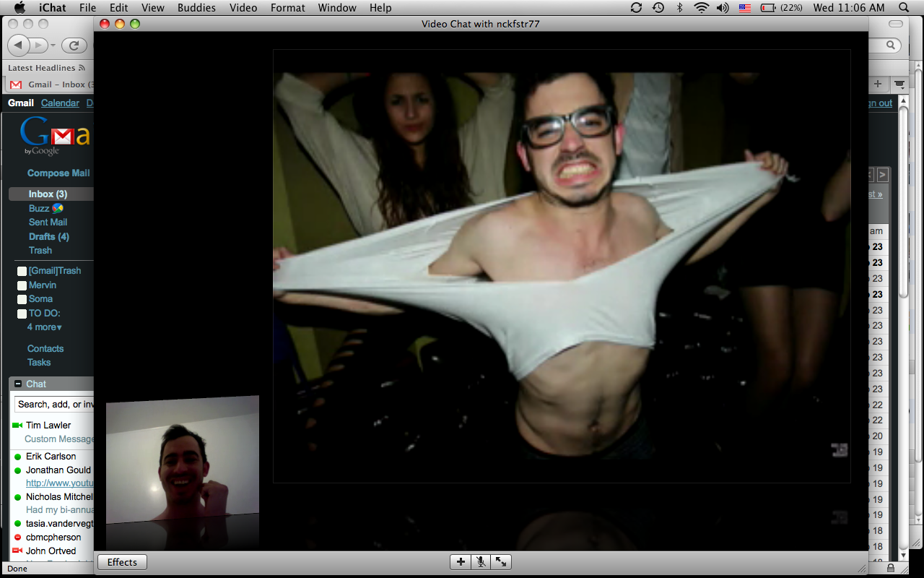
Task: Click the TO DO: label color box
Action: point(22,314)
